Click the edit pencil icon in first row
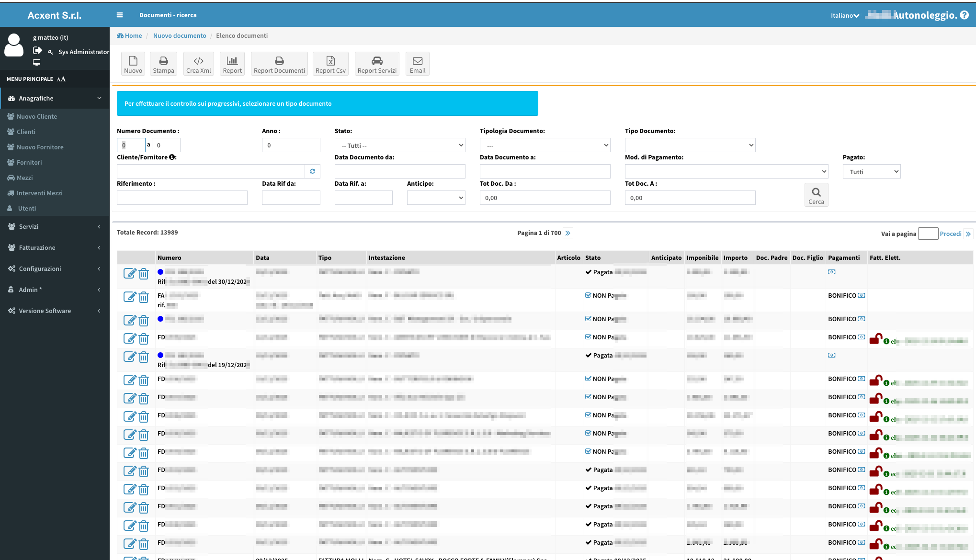 (x=130, y=273)
